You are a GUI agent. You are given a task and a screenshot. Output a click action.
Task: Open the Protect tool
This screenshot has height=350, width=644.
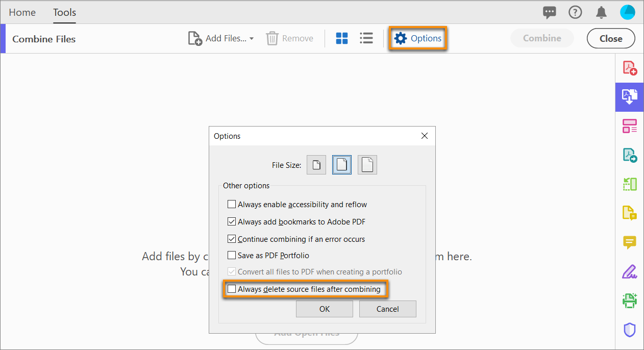click(x=629, y=329)
